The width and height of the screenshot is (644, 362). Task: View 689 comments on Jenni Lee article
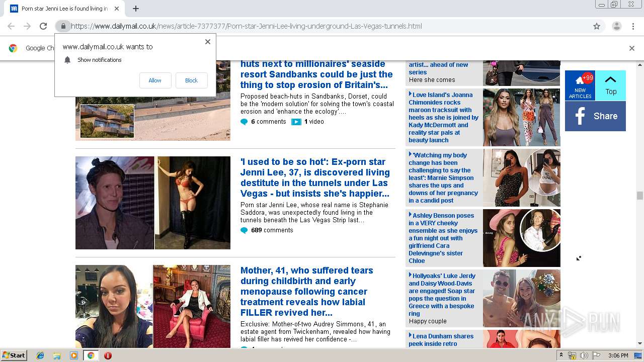point(272,230)
